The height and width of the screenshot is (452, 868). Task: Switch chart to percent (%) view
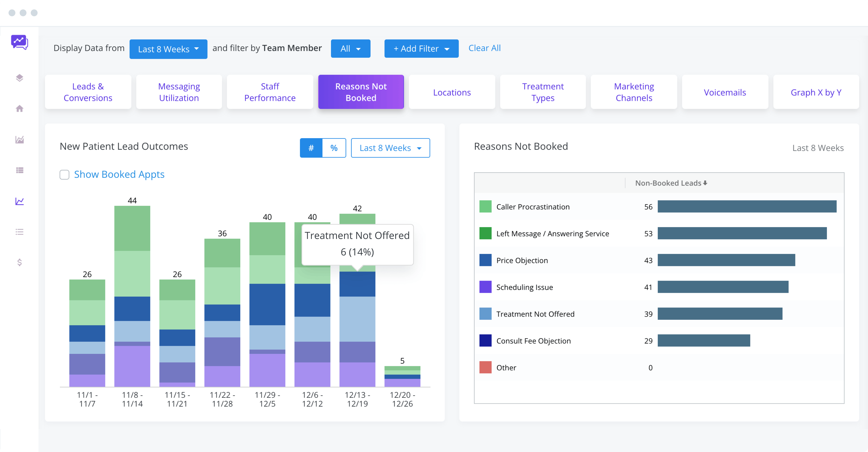[334, 148]
